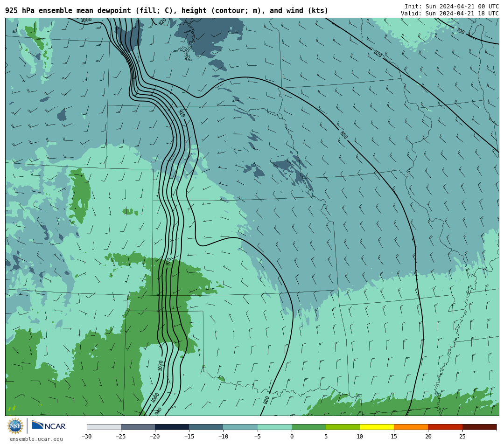
Task: Click the NCAR logo
Action: tap(49, 426)
